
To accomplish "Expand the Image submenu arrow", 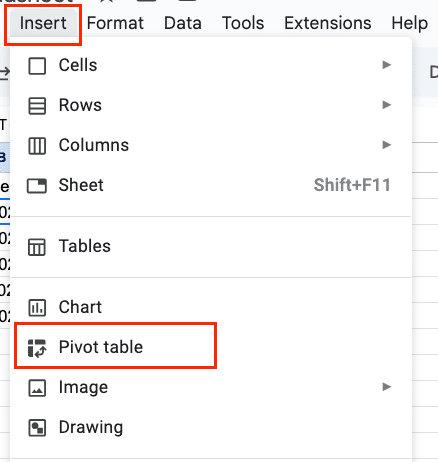I will 386,387.
